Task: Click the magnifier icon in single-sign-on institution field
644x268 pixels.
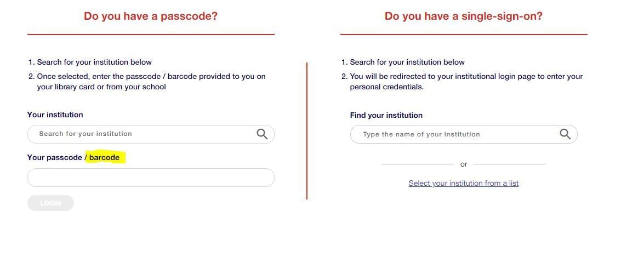Action: click(x=565, y=134)
